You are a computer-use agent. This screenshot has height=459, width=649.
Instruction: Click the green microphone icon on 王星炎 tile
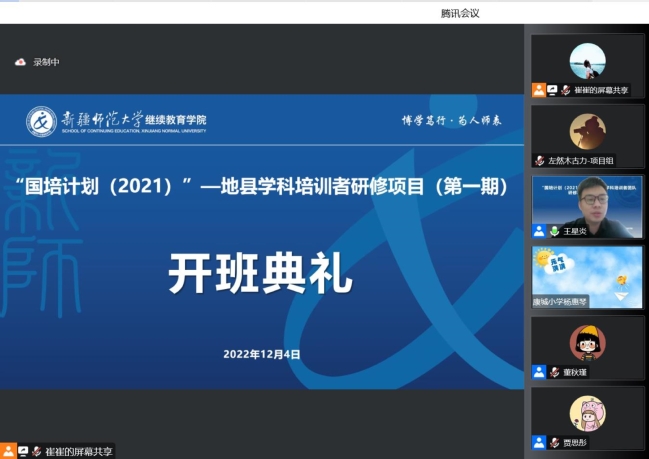pos(554,231)
